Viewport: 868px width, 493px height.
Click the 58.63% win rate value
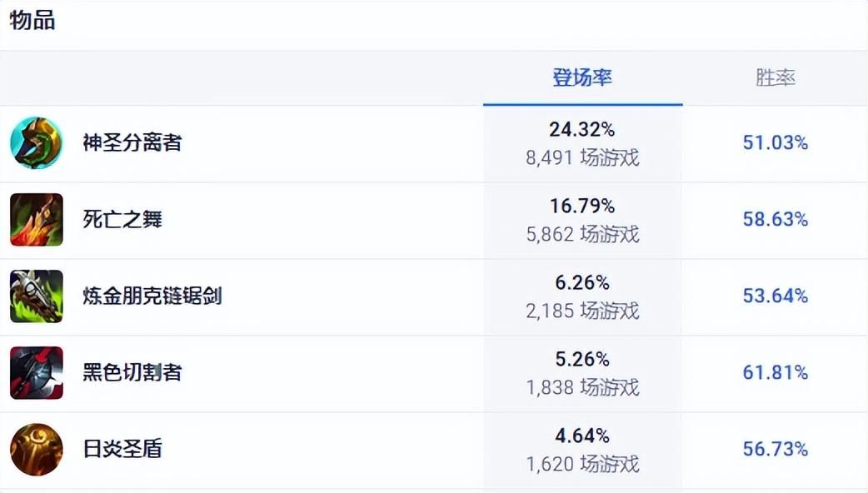tap(775, 220)
